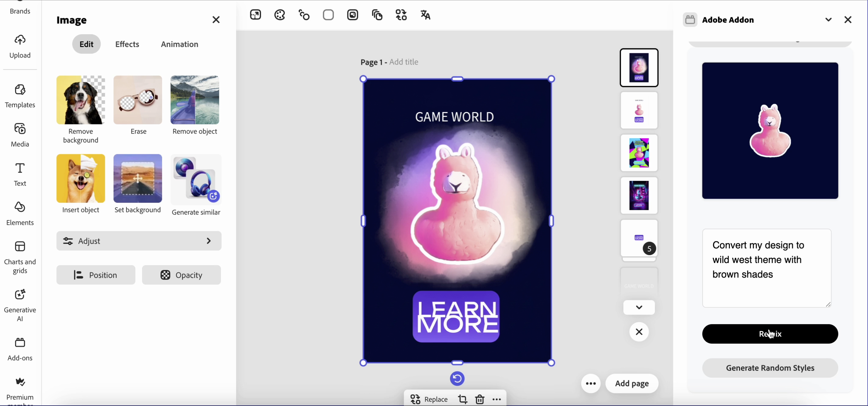Screen dimensions: 868x406
Task: Expand the Adjust section
Action: click(139, 241)
